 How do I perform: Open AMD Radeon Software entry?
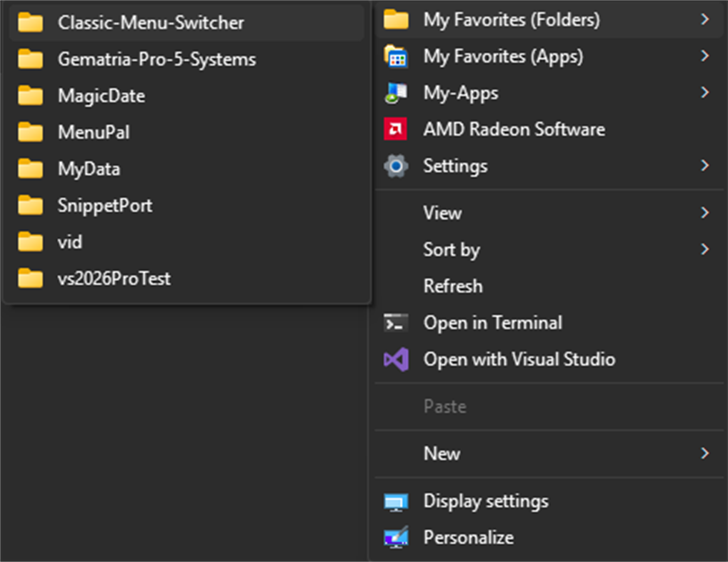pyautogui.click(x=549, y=129)
